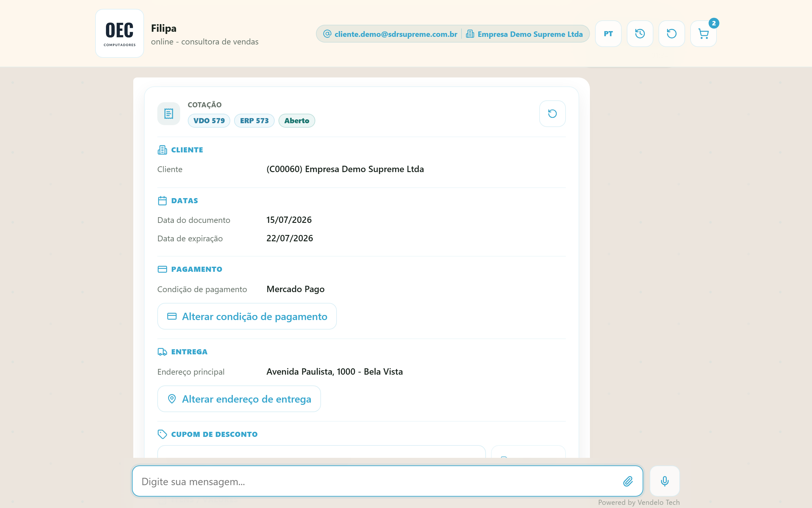Click the Pagamento card icon

[x=162, y=269]
